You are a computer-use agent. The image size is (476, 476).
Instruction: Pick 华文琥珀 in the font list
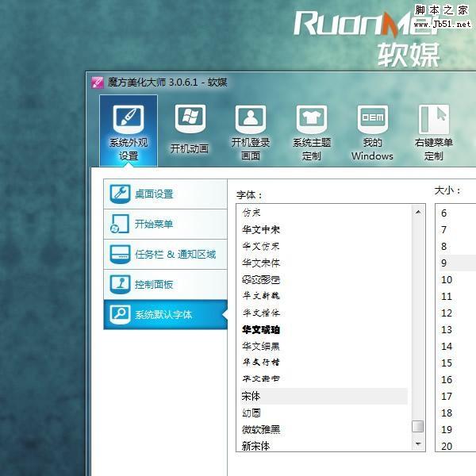click(261, 329)
